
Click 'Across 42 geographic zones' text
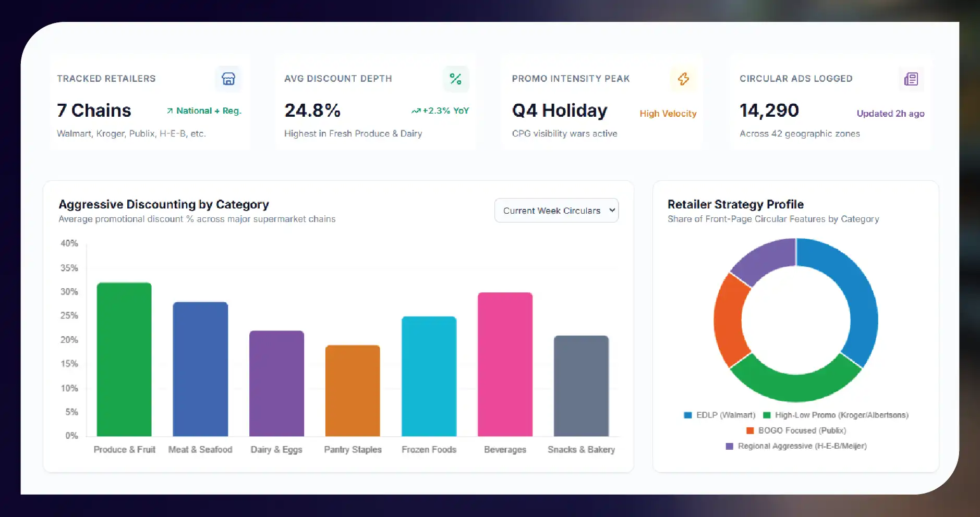tap(800, 134)
